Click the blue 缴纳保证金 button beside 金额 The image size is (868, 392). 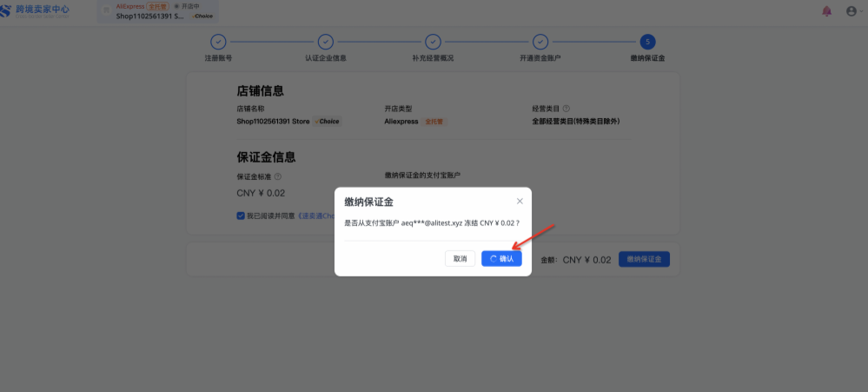click(644, 259)
